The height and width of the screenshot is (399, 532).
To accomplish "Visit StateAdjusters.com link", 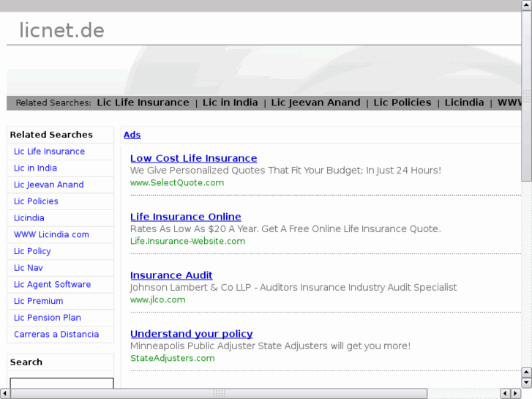I will [x=173, y=358].
